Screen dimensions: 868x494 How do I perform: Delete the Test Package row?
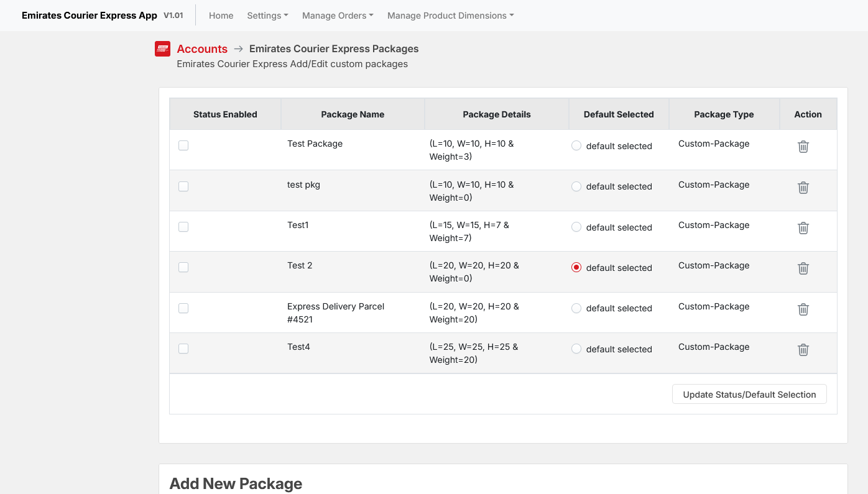tap(803, 147)
